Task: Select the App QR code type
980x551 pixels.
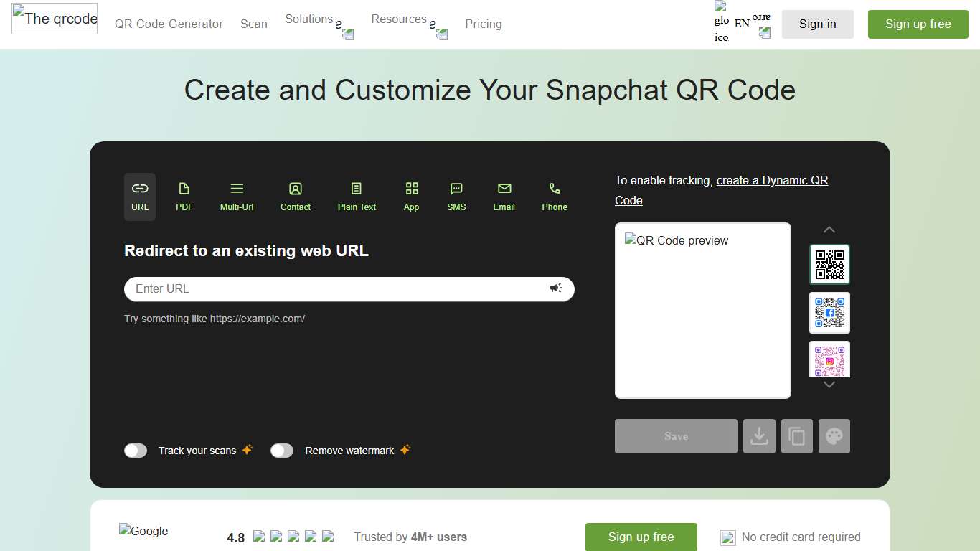Action: (411, 196)
